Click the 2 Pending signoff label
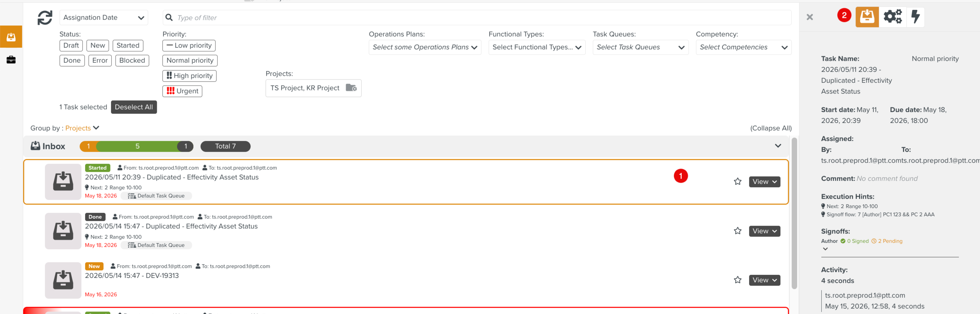The height and width of the screenshot is (314, 980). [887, 241]
